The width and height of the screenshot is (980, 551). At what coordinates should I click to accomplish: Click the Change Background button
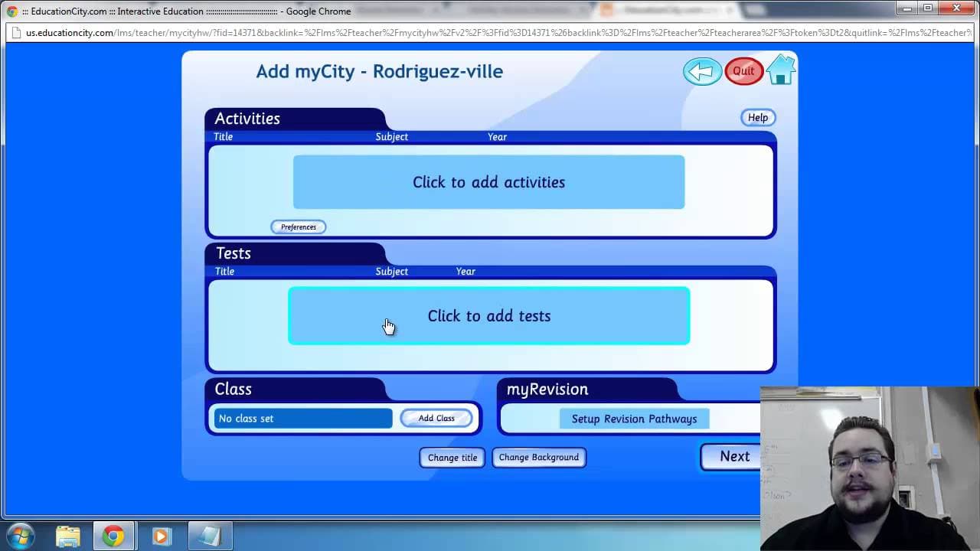(539, 458)
